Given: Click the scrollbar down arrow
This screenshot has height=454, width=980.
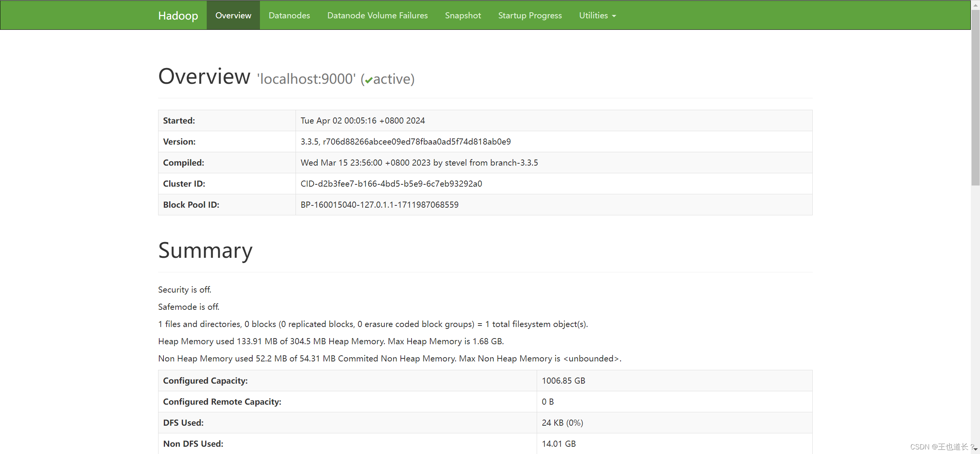Looking at the screenshot, I should coord(975,449).
